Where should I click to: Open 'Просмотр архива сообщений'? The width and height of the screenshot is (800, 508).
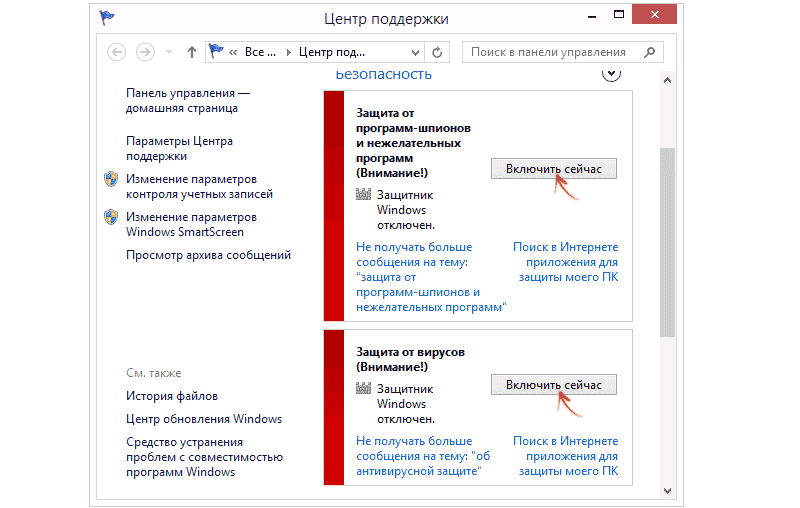(x=208, y=255)
